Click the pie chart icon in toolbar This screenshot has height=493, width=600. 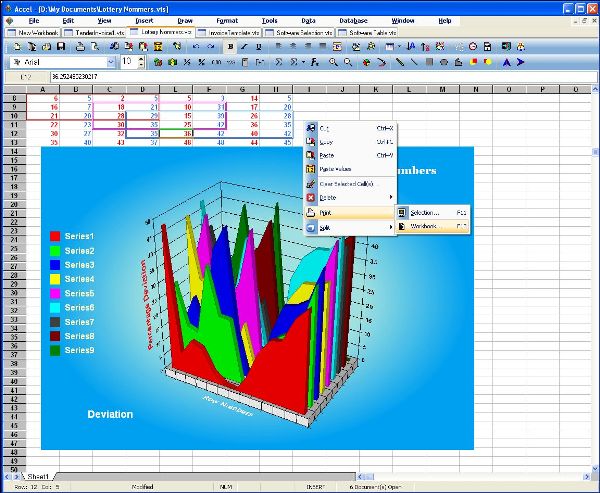click(367, 62)
